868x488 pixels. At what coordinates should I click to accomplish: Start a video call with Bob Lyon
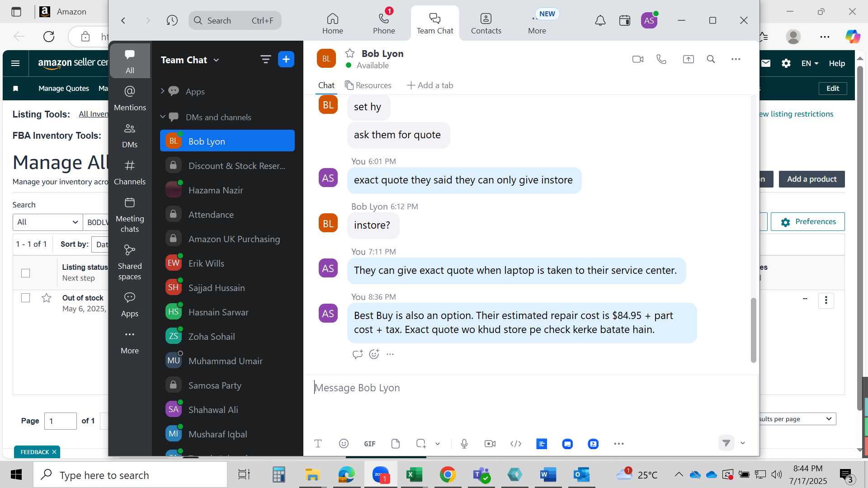(x=637, y=59)
